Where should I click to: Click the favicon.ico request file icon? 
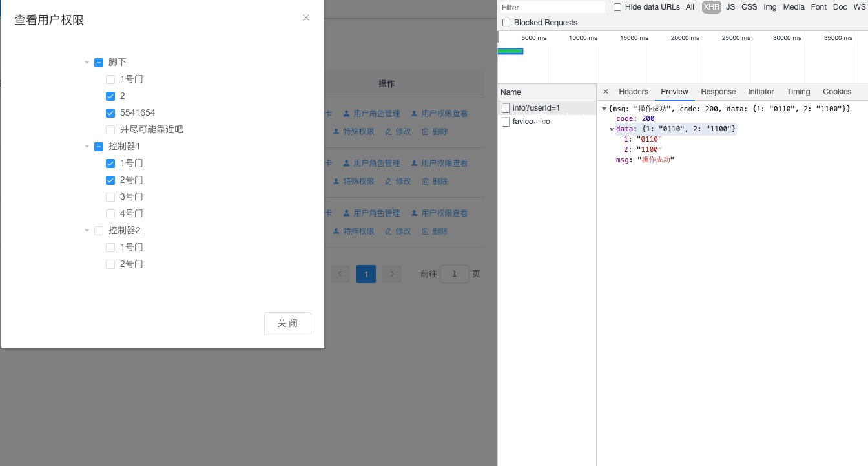coord(506,122)
